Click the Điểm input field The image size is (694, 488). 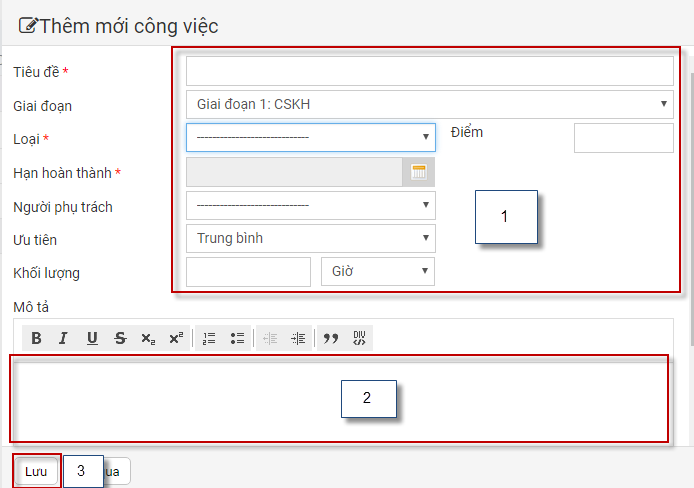[623, 138]
